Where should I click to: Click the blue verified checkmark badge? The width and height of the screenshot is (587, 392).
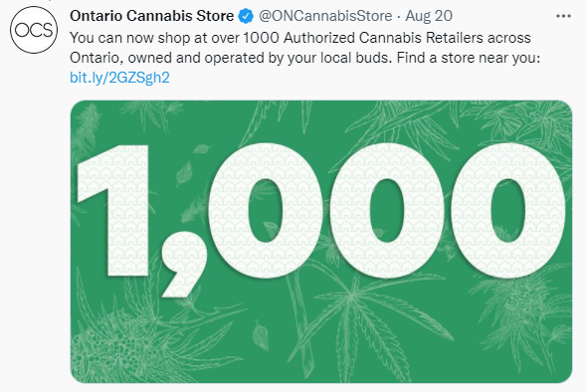[x=246, y=16]
